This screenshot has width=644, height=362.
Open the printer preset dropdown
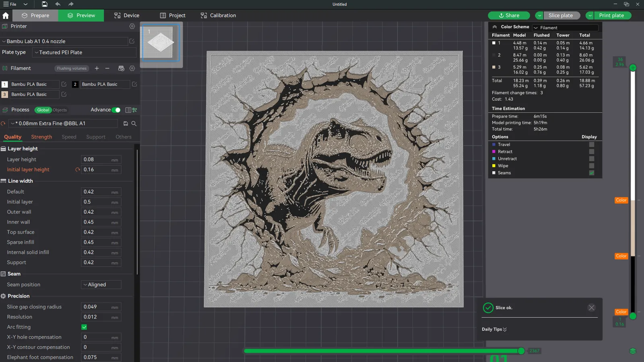click(64, 41)
